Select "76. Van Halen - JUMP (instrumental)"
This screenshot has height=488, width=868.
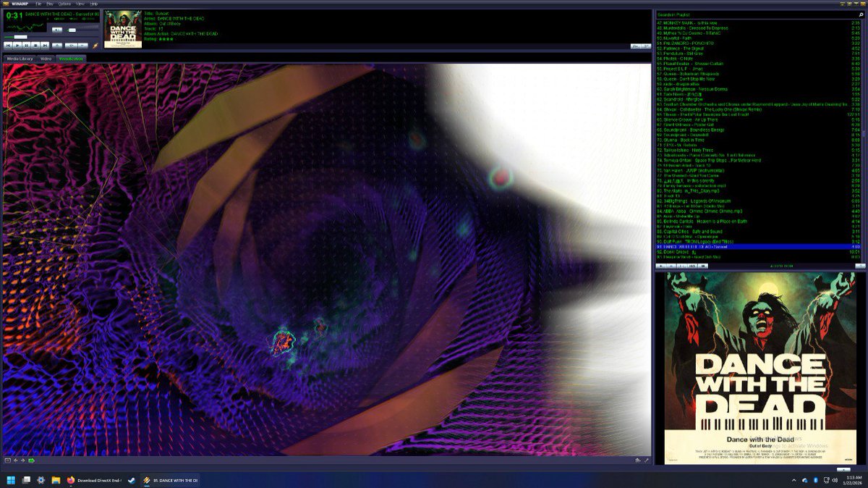(757, 170)
